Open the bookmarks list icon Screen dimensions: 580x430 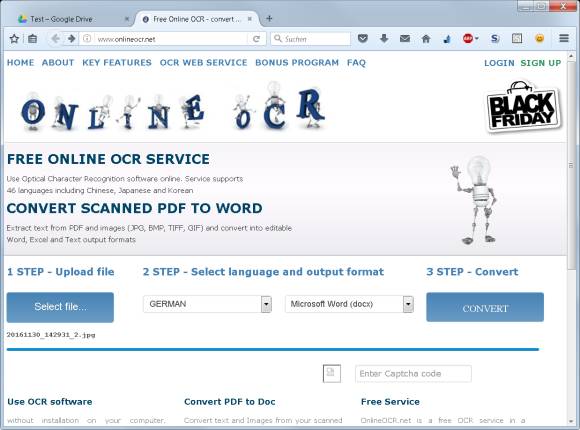pyautogui.click(x=32, y=38)
